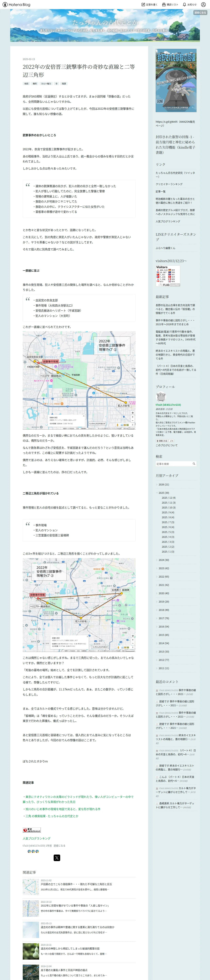Image resolution: width=210 pixels, height=980 pixels.
Task: Open latest post 長野の弘法山古墳を前方向法別で調べると
Action: (175, 309)
